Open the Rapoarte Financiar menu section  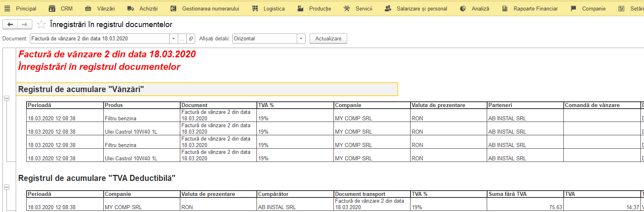click(x=536, y=8)
